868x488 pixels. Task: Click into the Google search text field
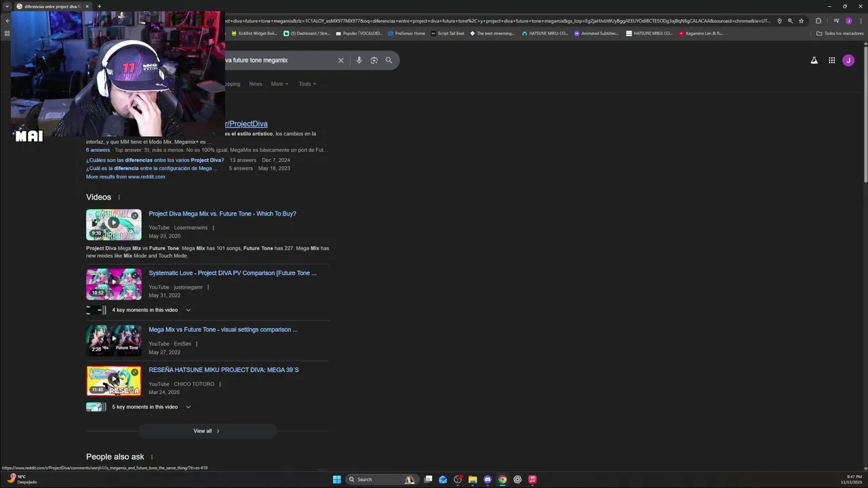[278, 60]
